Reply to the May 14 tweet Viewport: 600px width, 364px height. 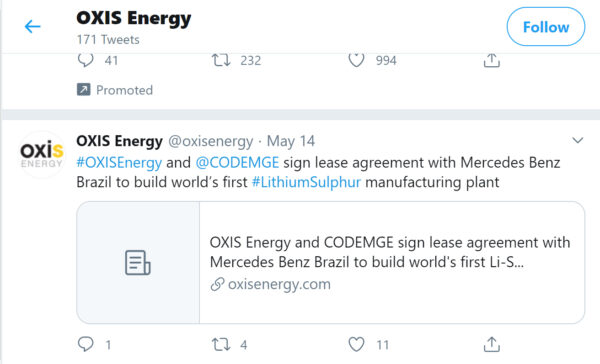tap(86, 344)
